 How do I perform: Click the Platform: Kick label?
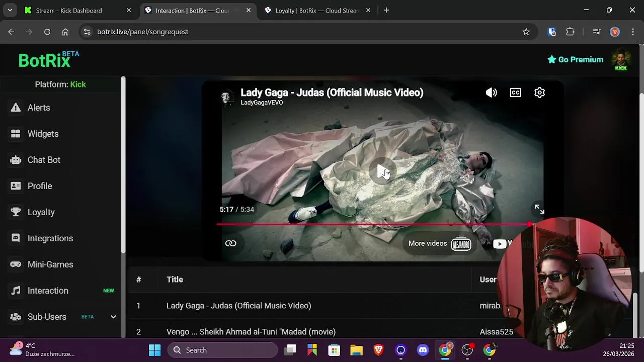60,84
